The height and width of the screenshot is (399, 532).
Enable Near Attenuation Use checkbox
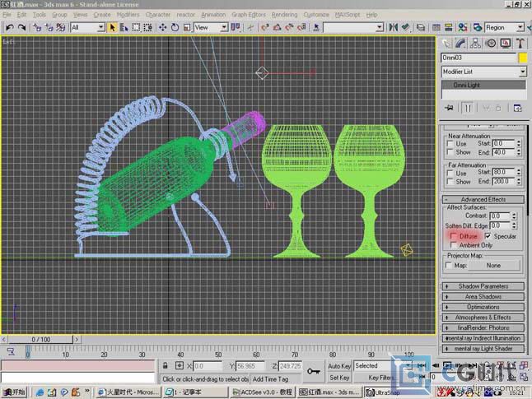[450, 144]
